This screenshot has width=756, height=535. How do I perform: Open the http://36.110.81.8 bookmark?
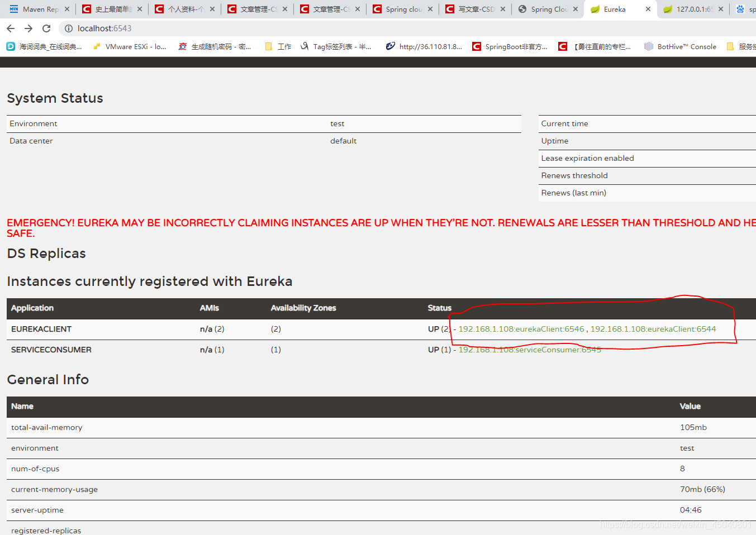point(424,47)
